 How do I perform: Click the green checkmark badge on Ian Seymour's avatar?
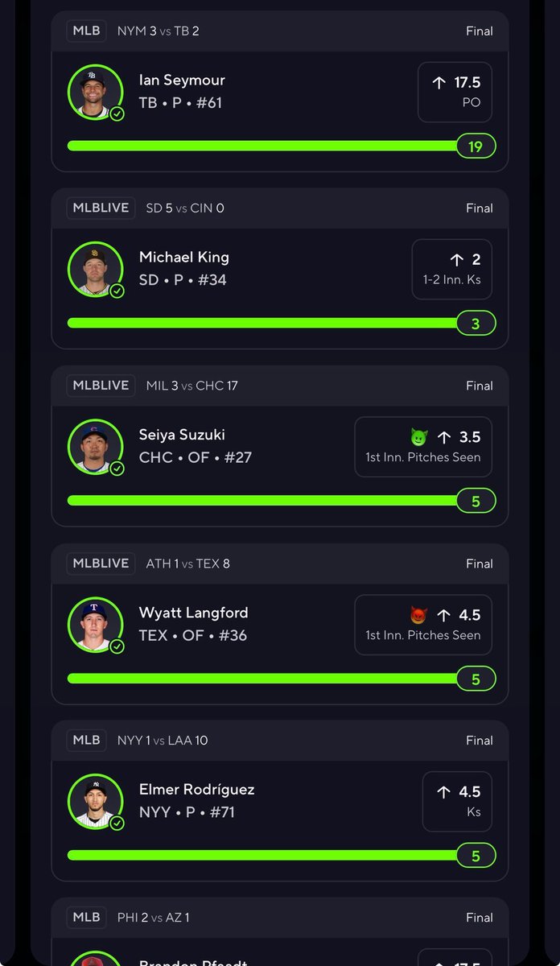pos(117,114)
